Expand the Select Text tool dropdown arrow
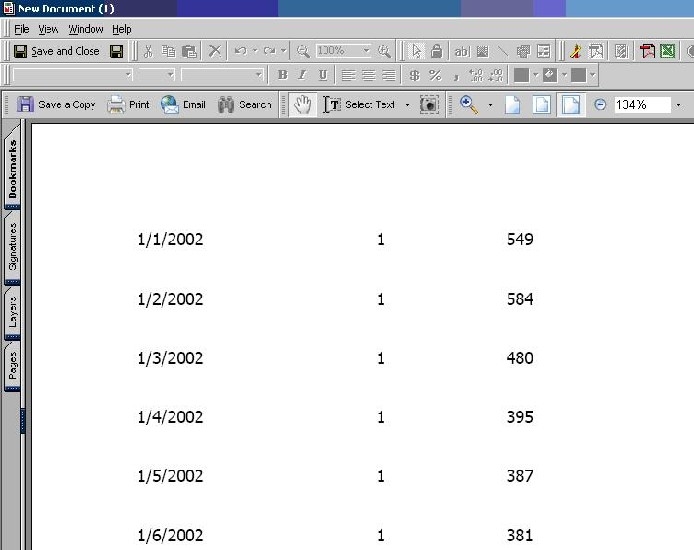Screen dimensions: 694x550 (x=407, y=105)
